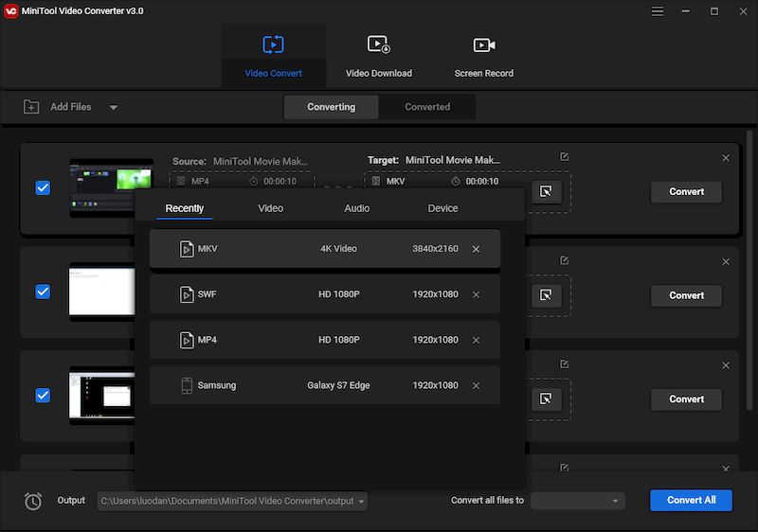Uncheck the first file's checkbox
The height and width of the screenshot is (532, 758).
point(43,187)
